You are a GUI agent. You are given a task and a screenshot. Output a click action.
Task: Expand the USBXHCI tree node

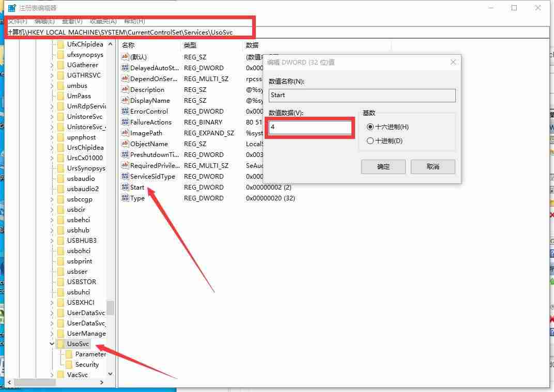(x=52, y=302)
